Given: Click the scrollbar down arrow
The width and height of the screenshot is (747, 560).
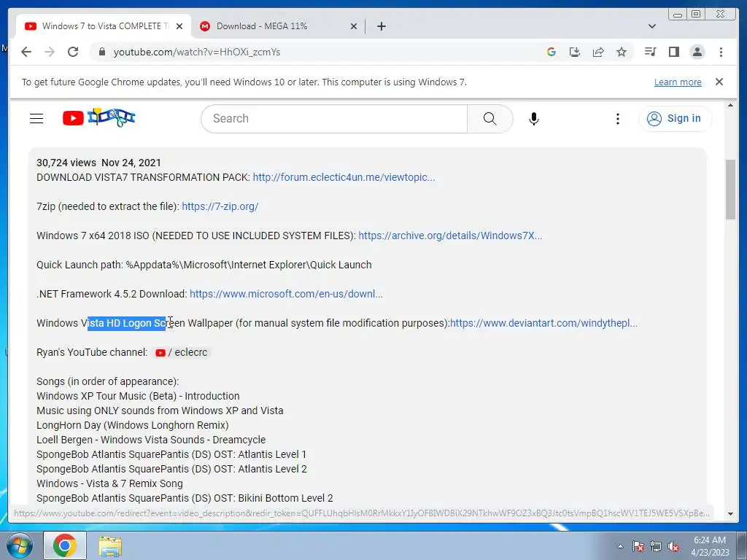Looking at the screenshot, I should pyautogui.click(x=730, y=514).
